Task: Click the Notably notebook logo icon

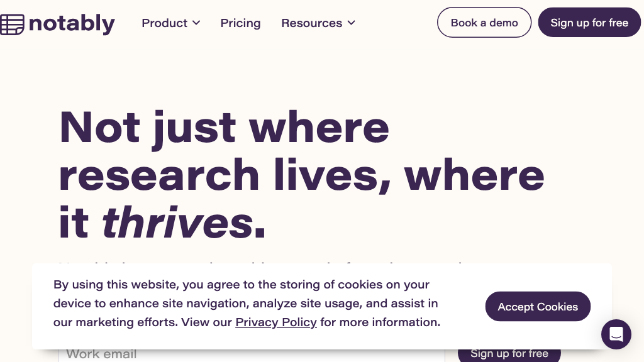Action: tap(12, 25)
